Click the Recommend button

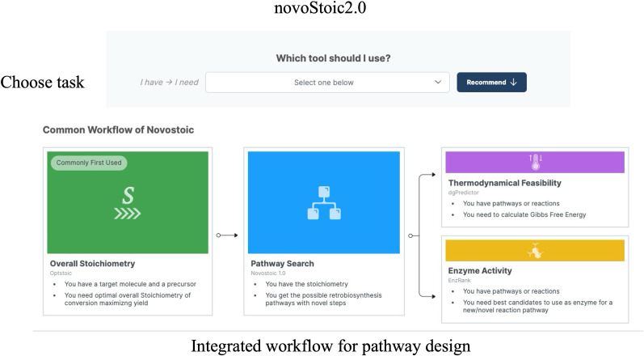click(491, 83)
